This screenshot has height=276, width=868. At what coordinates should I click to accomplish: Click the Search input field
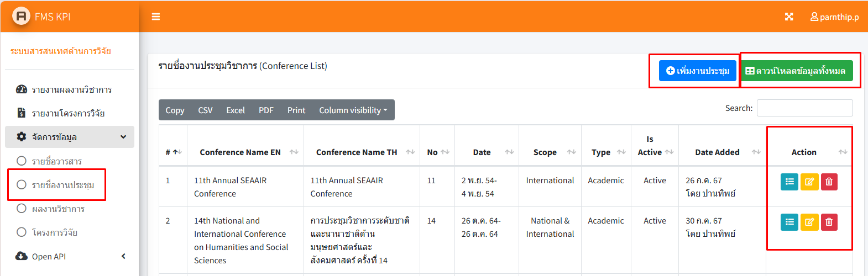coord(804,108)
